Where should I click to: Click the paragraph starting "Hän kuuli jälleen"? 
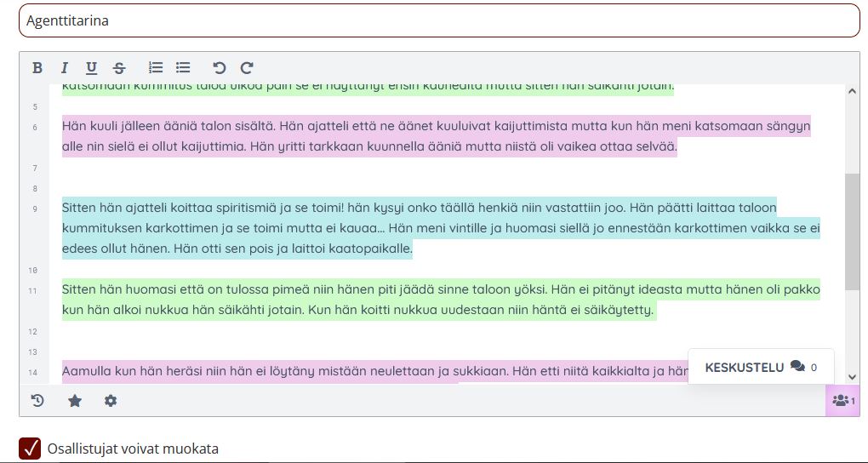pyautogui.click(x=425, y=136)
